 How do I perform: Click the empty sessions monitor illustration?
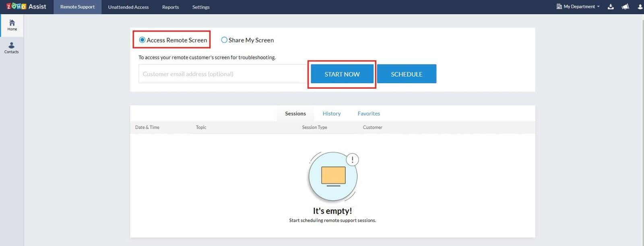pos(333,176)
